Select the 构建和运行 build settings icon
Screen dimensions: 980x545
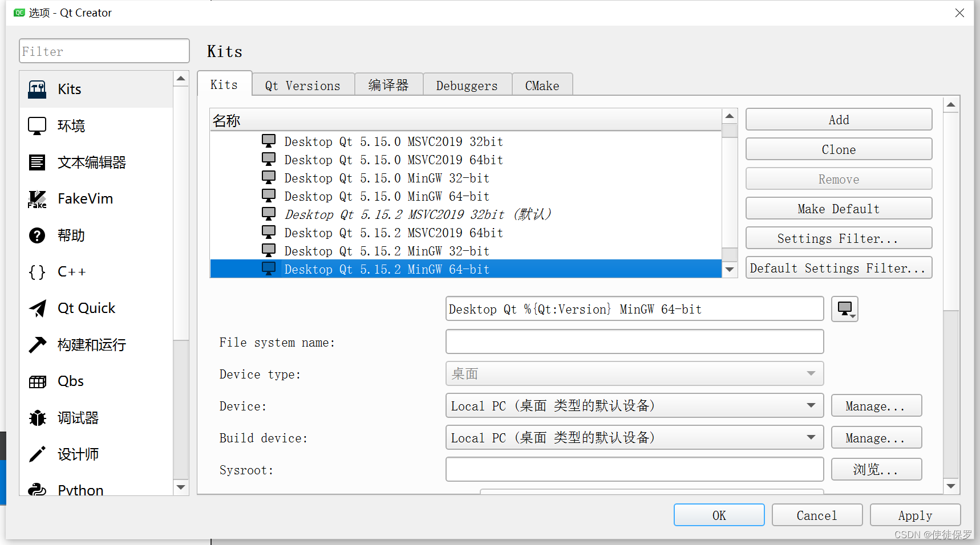click(91, 344)
